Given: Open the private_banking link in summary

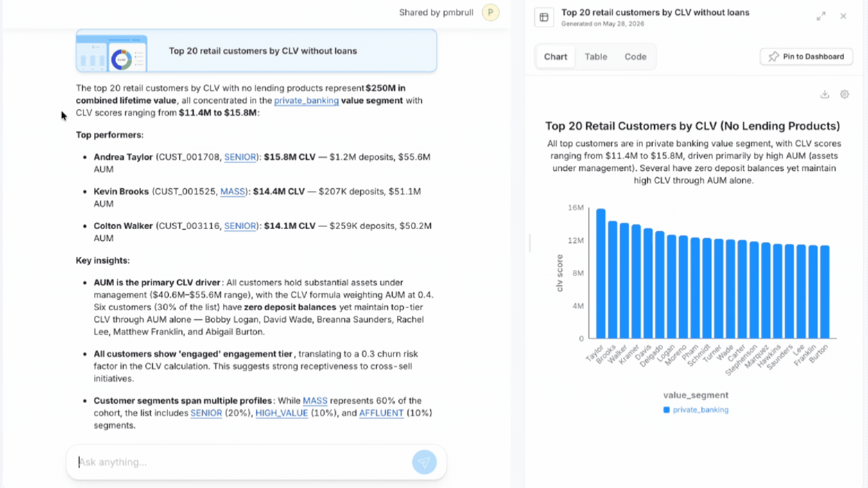Looking at the screenshot, I should click(306, 100).
